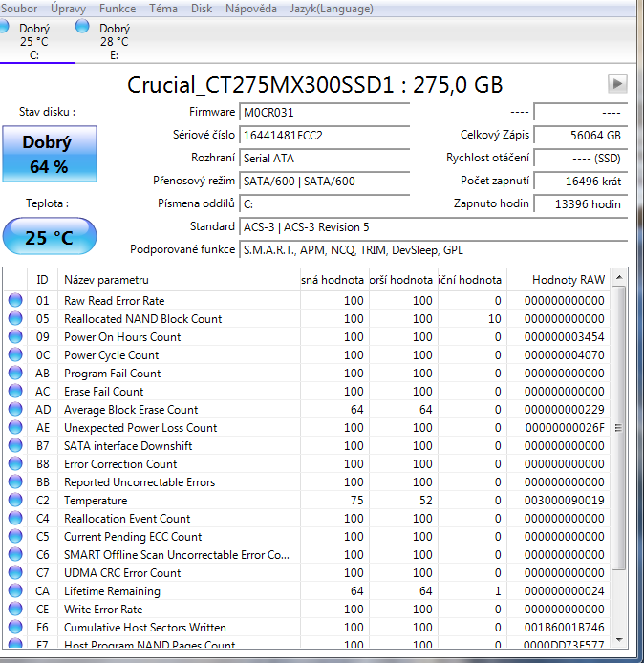Click Počet zapnutí value 16496 krát
The width and height of the screenshot is (644, 663).
click(x=581, y=181)
